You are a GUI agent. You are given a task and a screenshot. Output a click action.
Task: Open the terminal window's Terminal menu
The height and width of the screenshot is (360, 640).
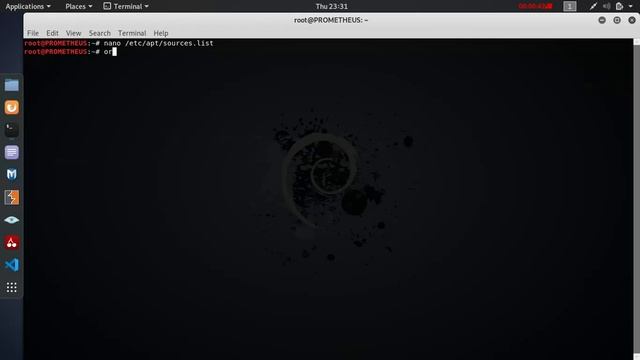132,33
